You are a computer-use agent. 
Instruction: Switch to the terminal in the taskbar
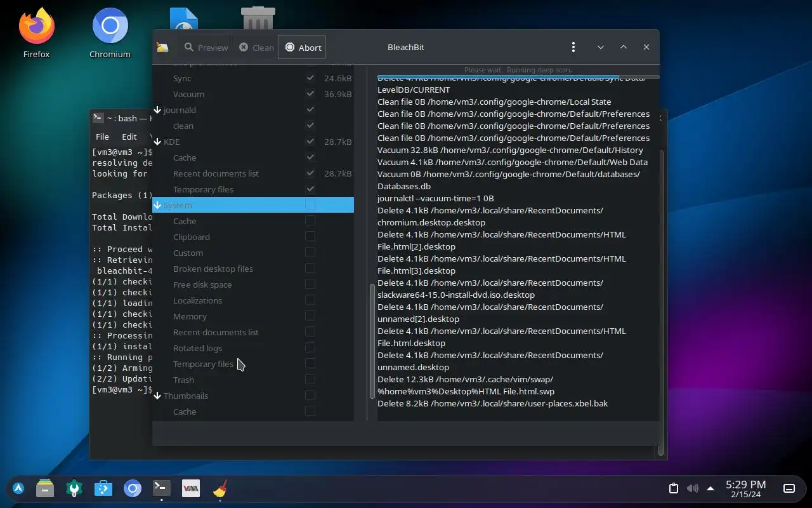coord(162,488)
